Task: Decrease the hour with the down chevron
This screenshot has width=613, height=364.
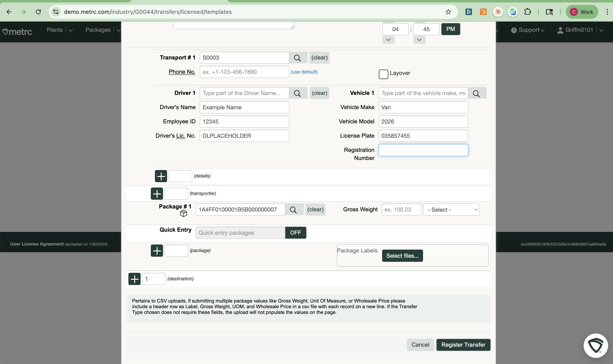Action: (388, 40)
